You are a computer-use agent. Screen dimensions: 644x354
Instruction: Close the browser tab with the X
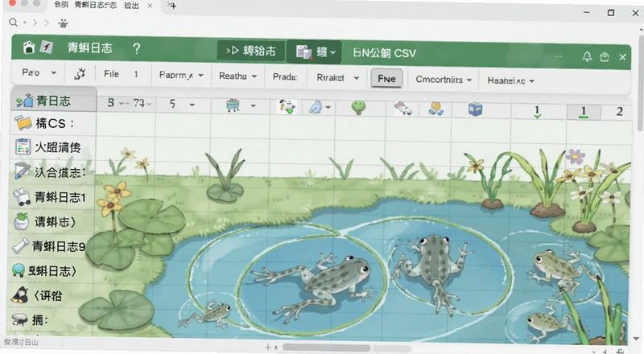(150, 6)
